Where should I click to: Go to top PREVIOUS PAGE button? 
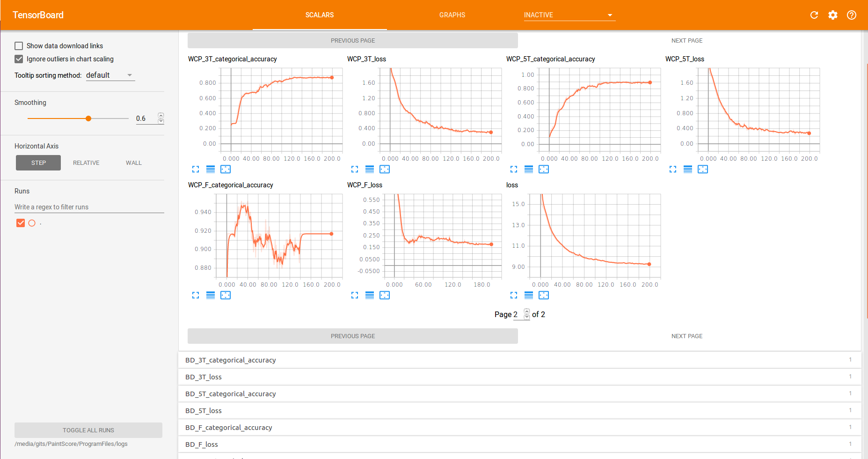[x=353, y=41]
